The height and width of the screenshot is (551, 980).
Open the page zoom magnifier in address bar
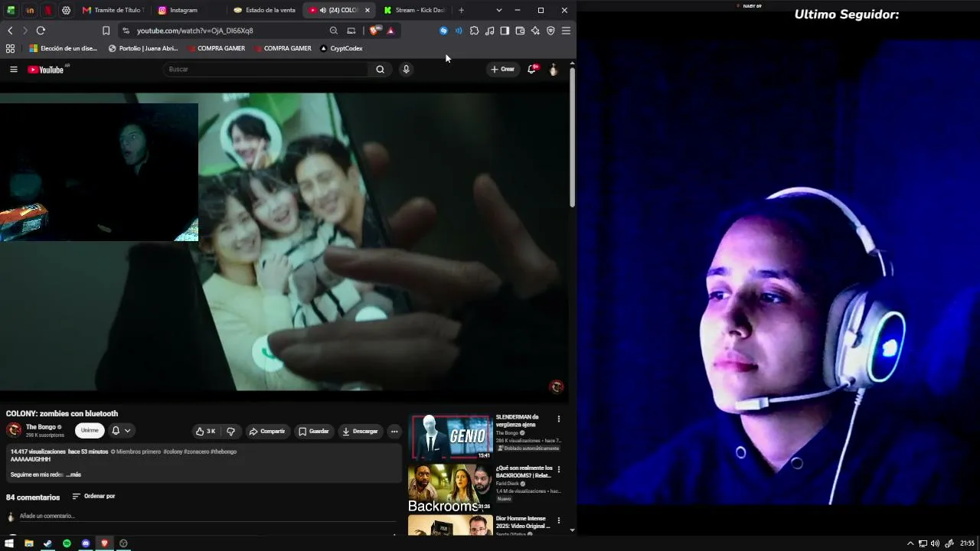point(333,31)
